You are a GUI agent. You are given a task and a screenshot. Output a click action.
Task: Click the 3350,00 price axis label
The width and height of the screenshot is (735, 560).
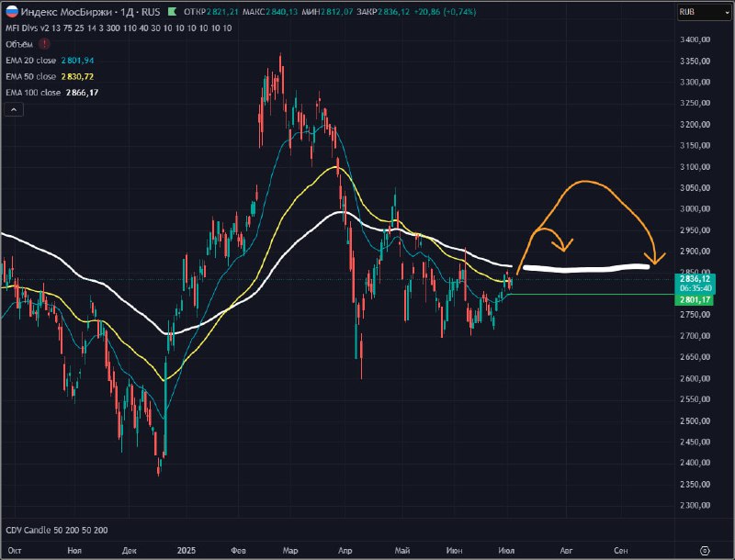[695, 61]
